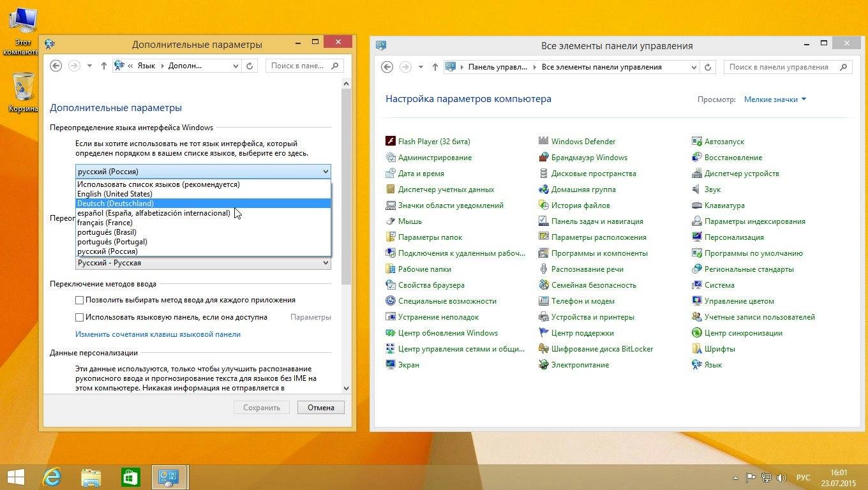
Task: Open Домашняя группа item
Action: (577, 189)
